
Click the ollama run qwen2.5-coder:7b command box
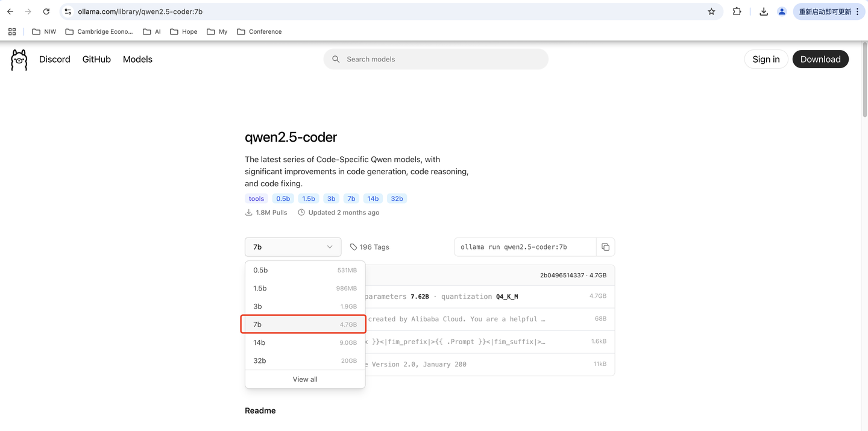[525, 247]
